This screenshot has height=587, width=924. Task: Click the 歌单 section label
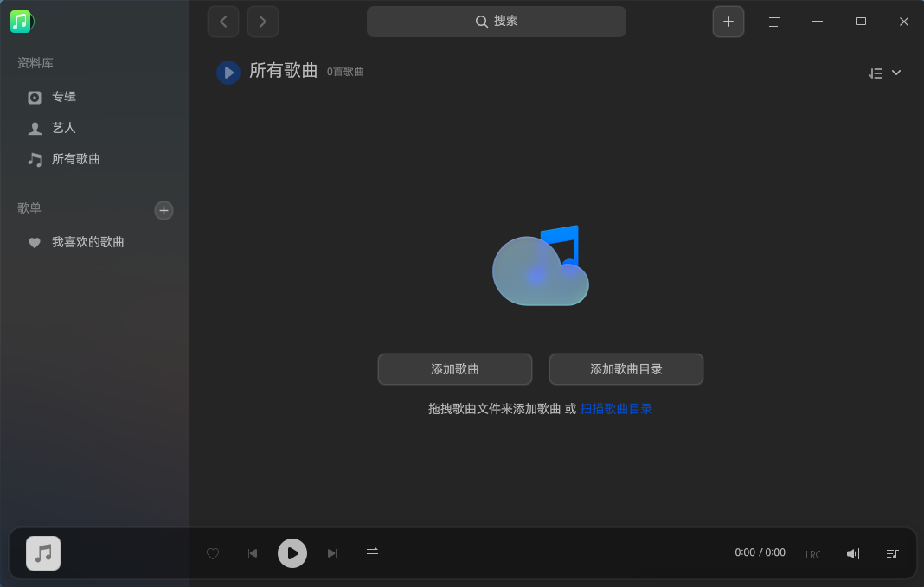[x=29, y=208]
